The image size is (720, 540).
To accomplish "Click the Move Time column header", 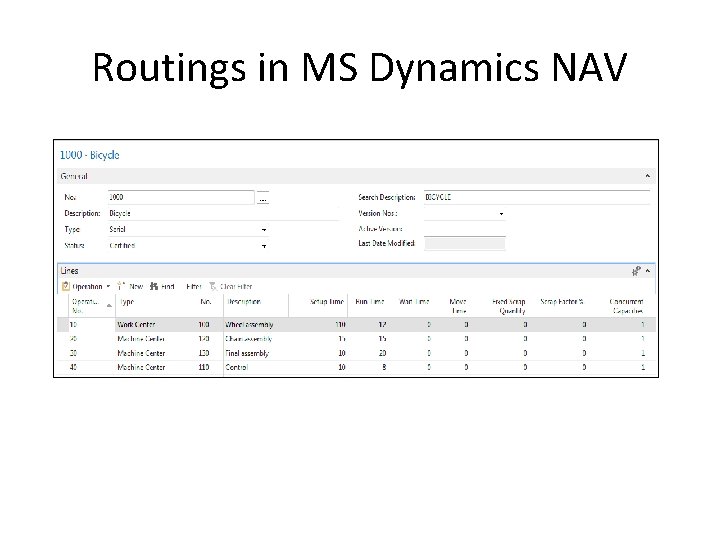I will pyautogui.click(x=458, y=306).
